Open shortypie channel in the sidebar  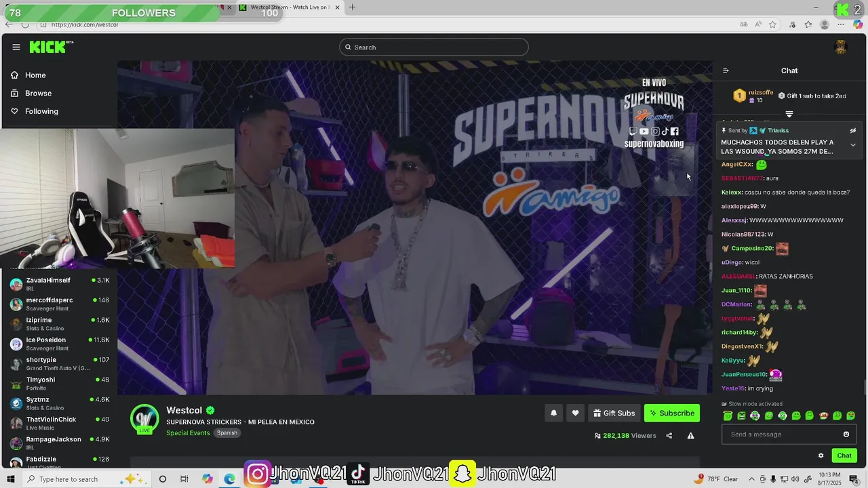pos(59,363)
